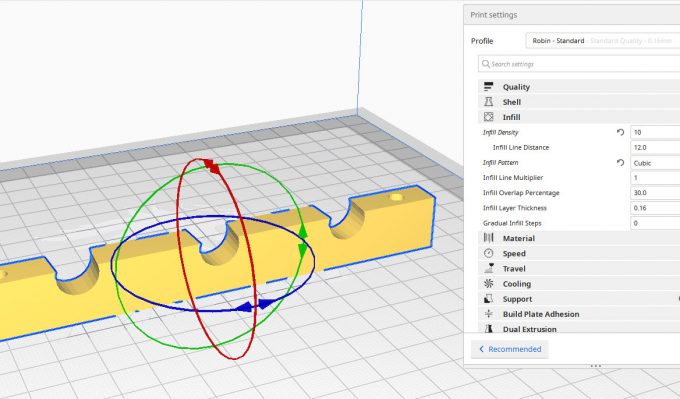Click the Infill Overlap Percentage label
This screenshot has width=680, height=399.
pos(521,193)
